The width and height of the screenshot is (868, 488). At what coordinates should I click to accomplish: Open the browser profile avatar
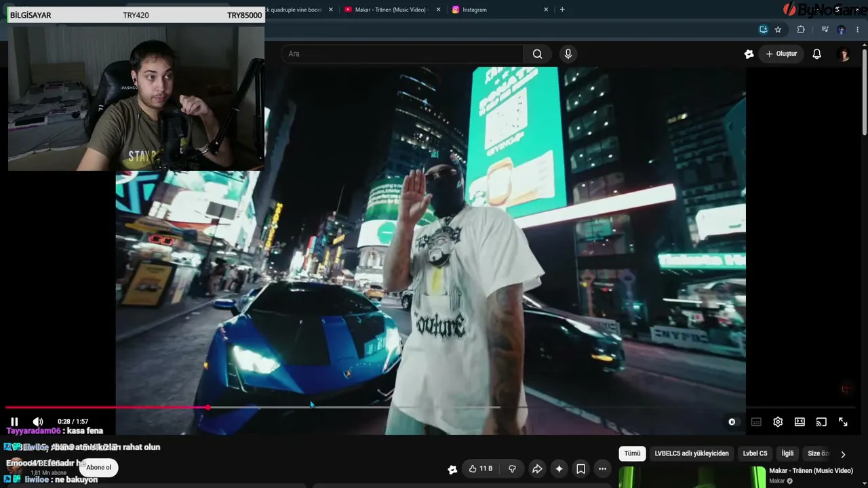pyautogui.click(x=841, y=29)
